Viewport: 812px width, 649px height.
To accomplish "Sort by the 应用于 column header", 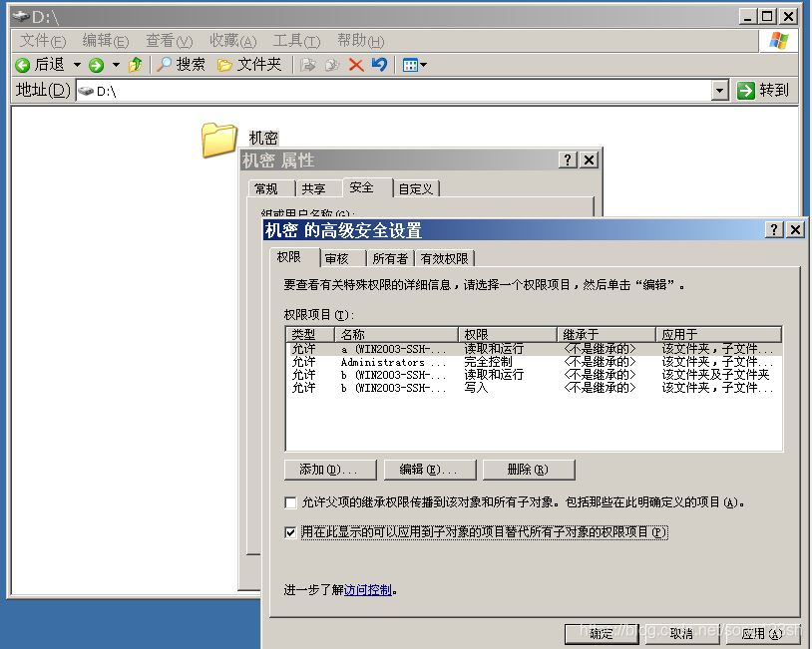I will [719, 334].
